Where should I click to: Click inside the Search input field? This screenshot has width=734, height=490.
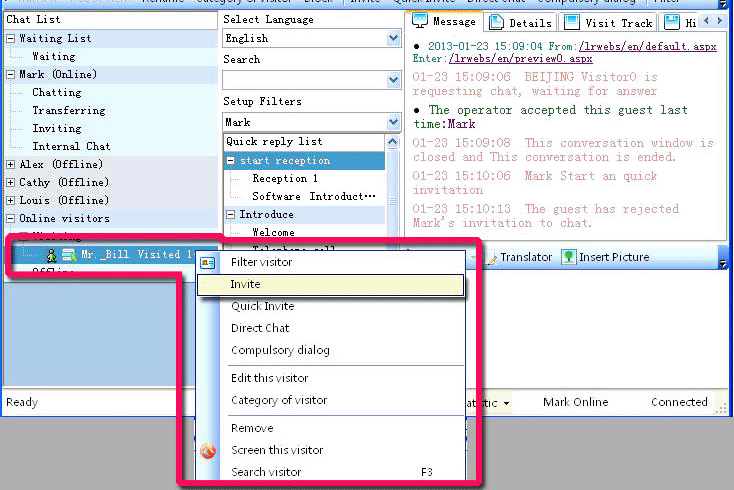[304, 80]
